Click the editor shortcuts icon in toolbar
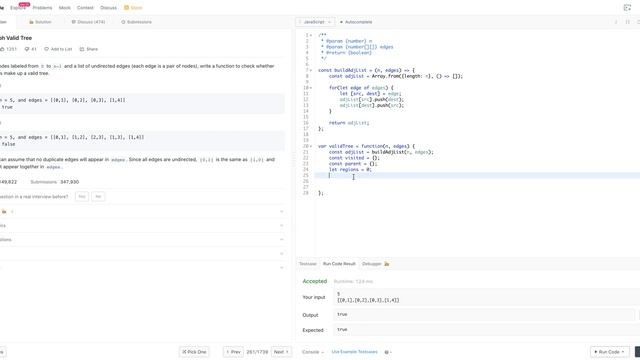640x360 pixels. pyautogui.click(x=628, y=22)
